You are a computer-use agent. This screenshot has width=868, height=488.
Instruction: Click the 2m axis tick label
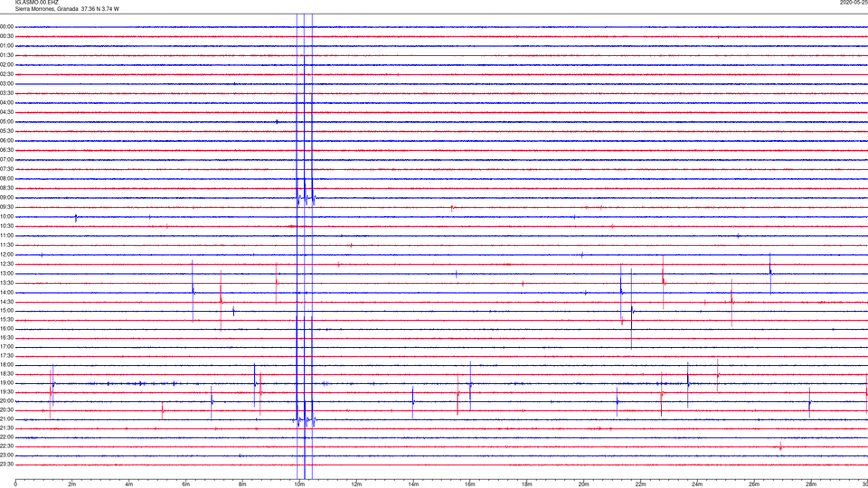(x=72, y=484)
